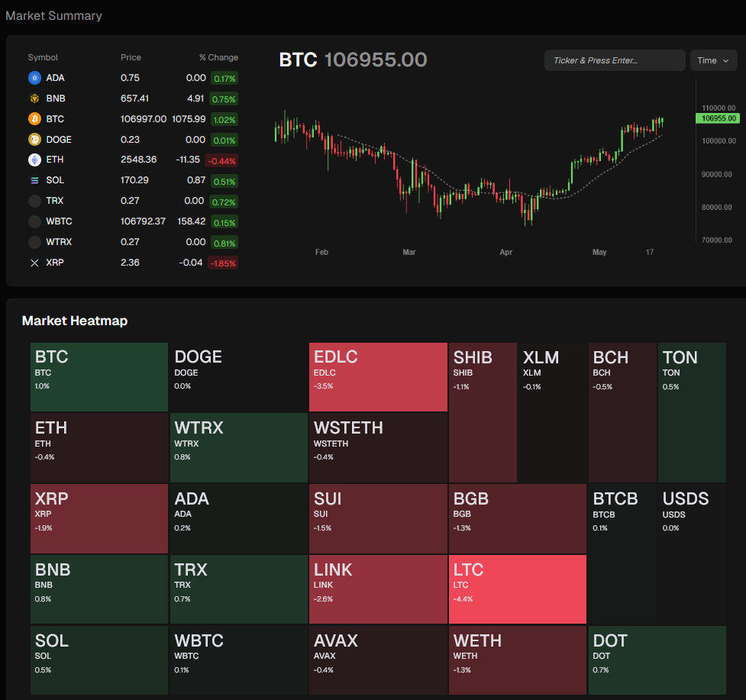Open the SHIB heatmap tile
The height and width of the screenshot is (700, 746).
pos(483,412)
